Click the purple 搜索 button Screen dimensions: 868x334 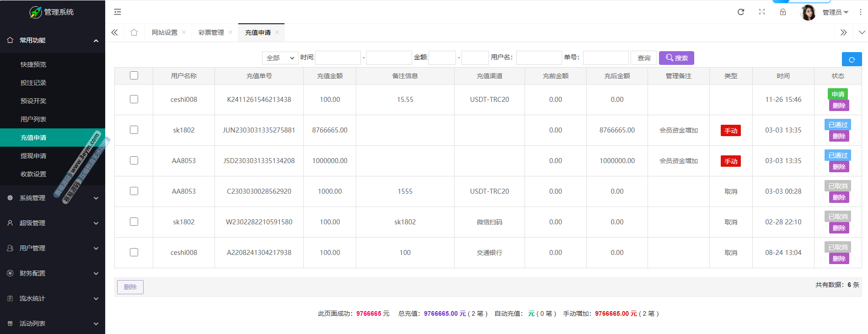click(x=676, y=58)
